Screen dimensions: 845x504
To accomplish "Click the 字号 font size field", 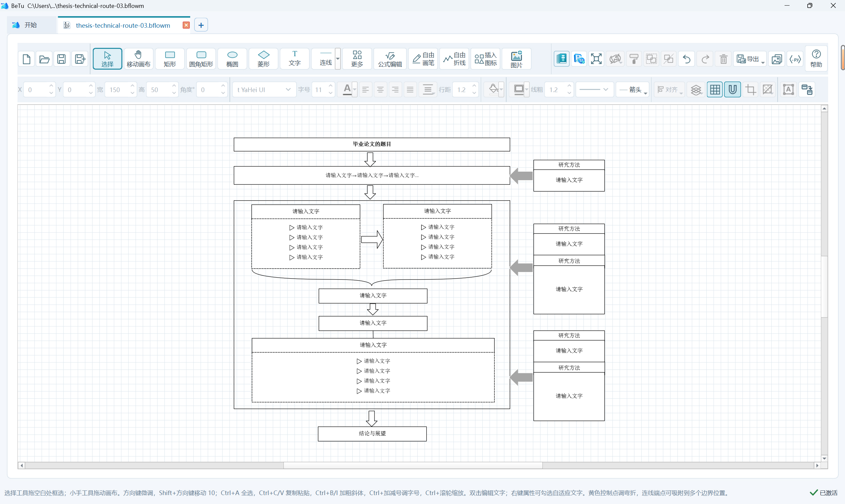I will coord(323,90).
